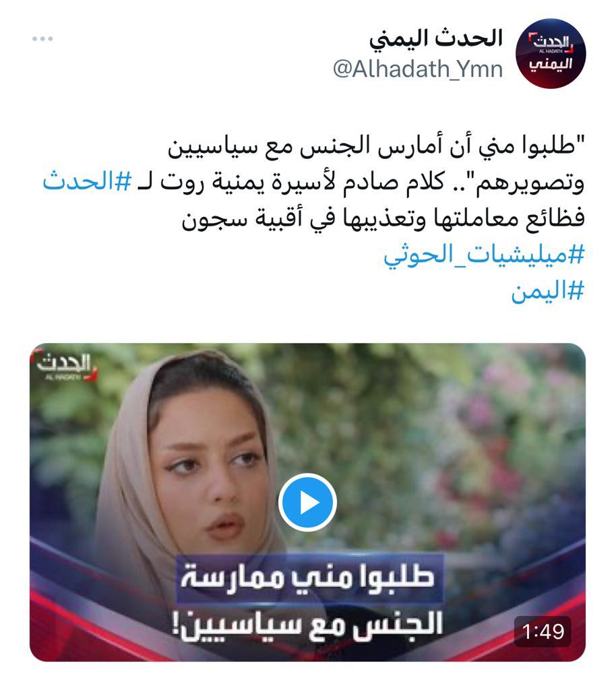Open the Al Hadath Yemeni profile avatar
Screen dimensions: 616x690
[550, 53]
